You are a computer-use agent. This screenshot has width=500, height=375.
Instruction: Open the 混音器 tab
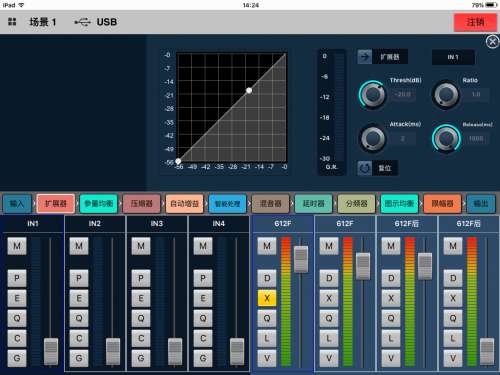tap(270, 203)
